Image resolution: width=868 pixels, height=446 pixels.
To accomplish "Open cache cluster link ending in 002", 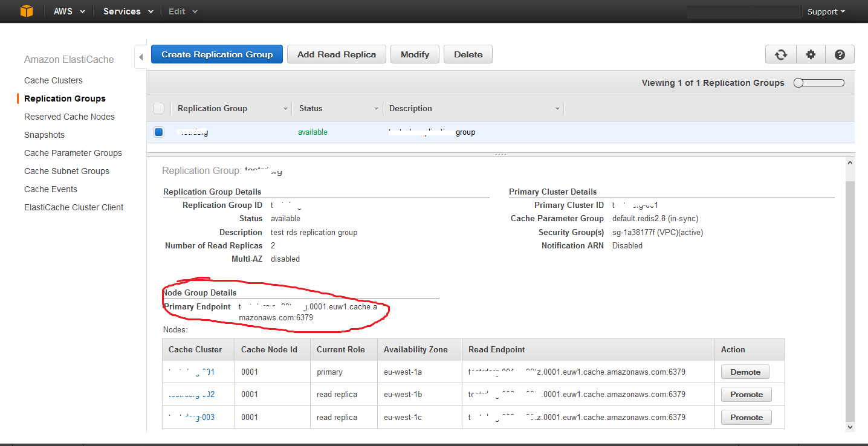I will [192, 394].
